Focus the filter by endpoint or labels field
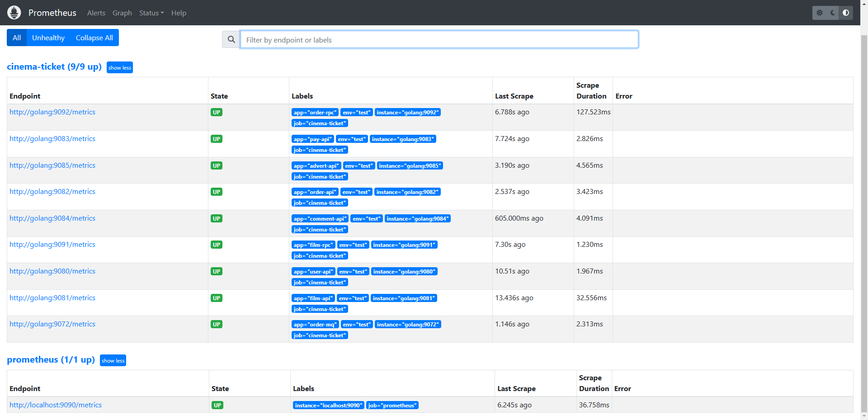 click(x=439, y=40)
